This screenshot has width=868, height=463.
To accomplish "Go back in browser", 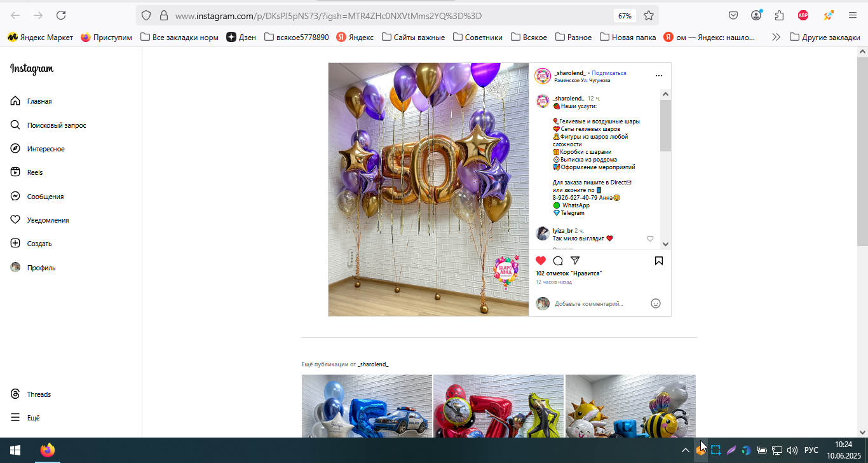I will pyautogui.click(x=15, y=15).
